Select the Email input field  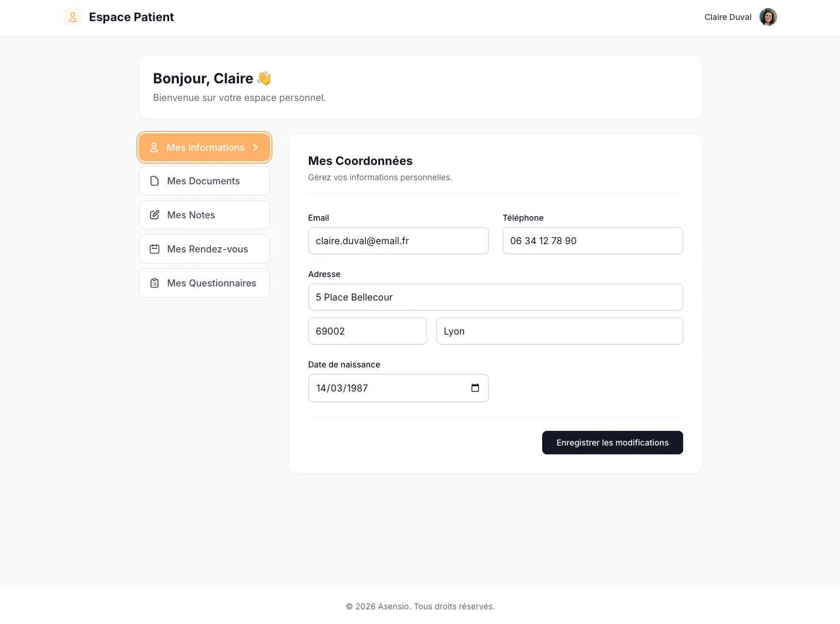tap(398, 241)
